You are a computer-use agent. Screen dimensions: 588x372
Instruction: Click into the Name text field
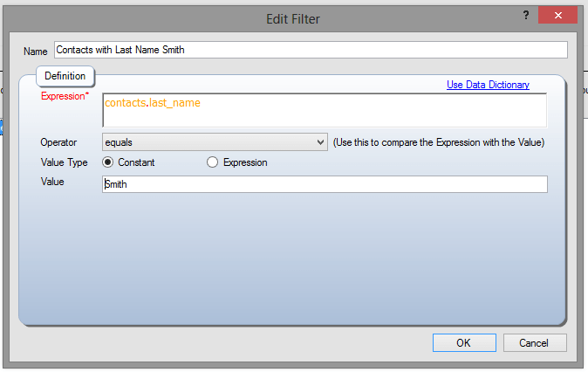pos(310,50)
